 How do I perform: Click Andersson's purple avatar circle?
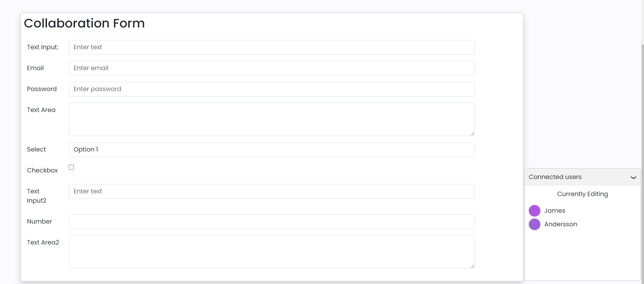click(535, 224)
